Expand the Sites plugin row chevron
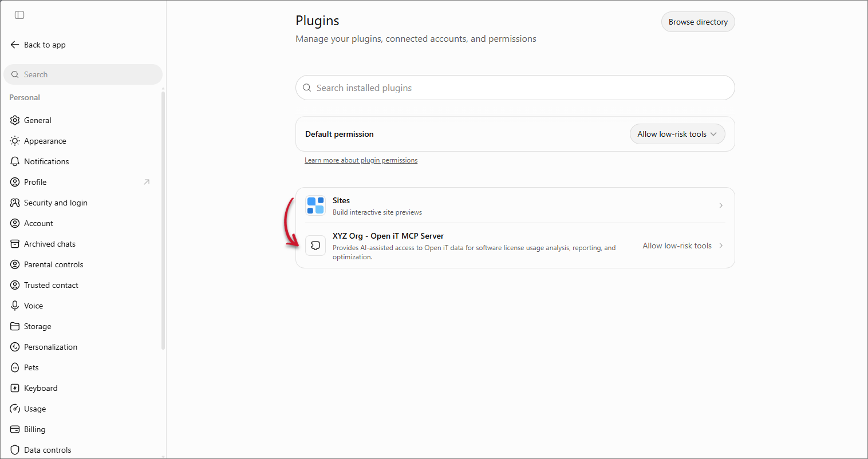 721,205
